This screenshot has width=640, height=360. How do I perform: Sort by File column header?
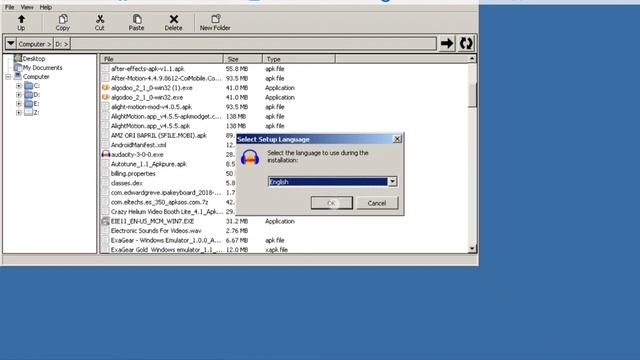click(162, 59)
